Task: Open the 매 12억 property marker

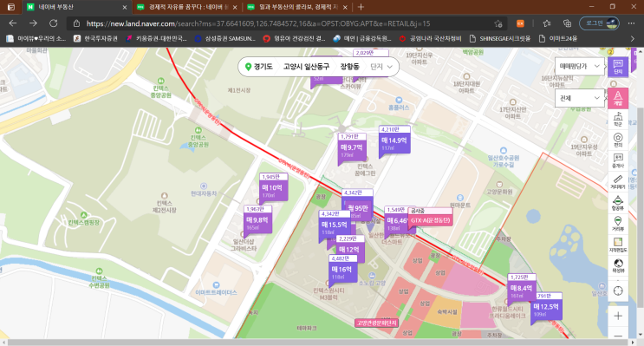Action: tap(349, 249)
